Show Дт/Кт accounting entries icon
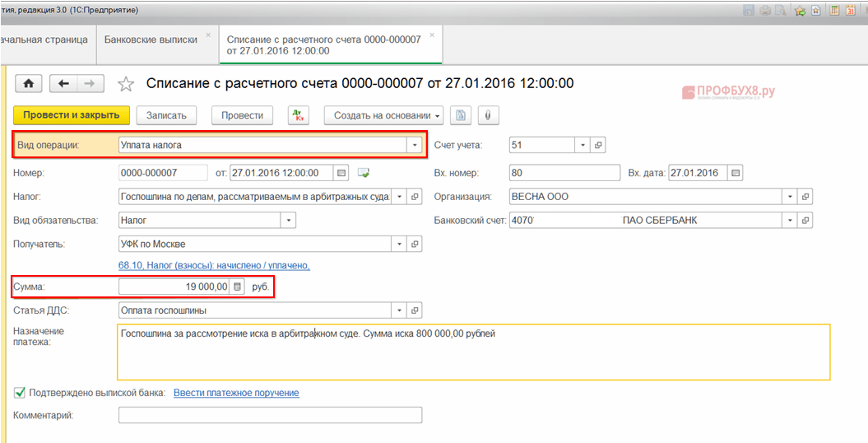868x443 pixels. [298, 115]
